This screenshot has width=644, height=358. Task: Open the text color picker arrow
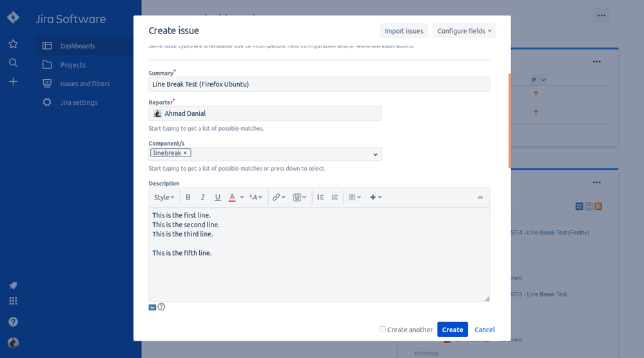[242, 197]
